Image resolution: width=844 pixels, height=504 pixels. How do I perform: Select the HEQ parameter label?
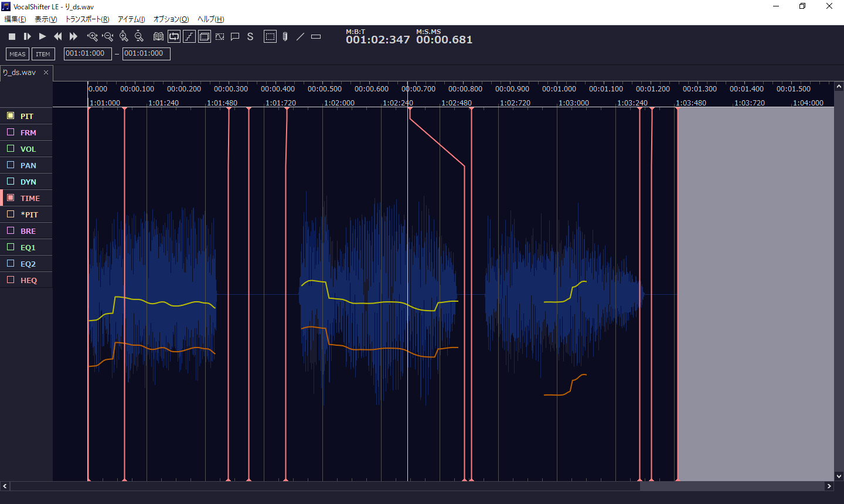(x=29, y=280)
